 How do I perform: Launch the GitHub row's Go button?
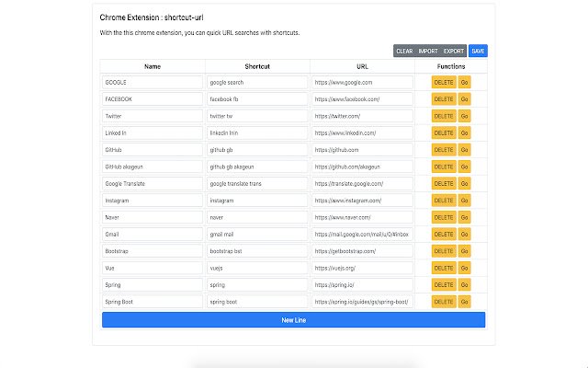coord(464,150)
